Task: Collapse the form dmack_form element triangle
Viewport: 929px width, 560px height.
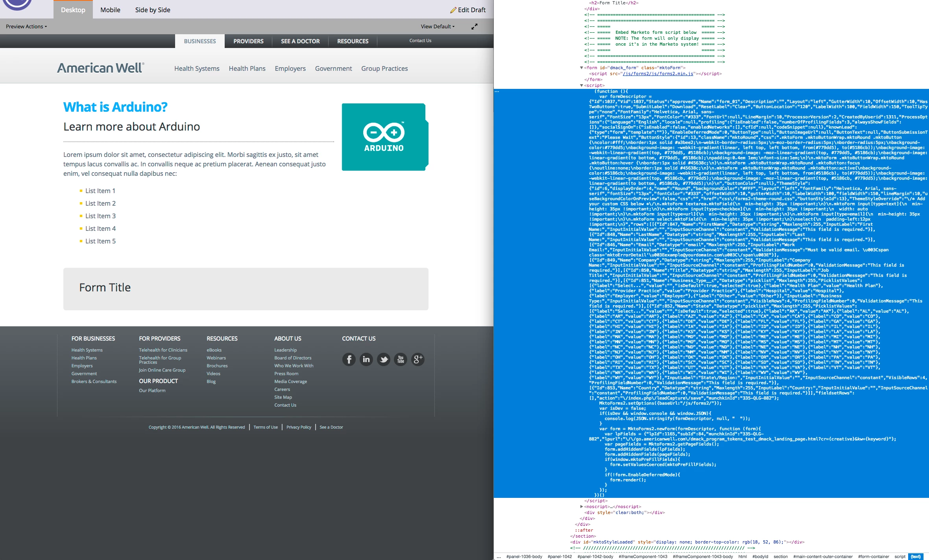Action: click(582, 68)
